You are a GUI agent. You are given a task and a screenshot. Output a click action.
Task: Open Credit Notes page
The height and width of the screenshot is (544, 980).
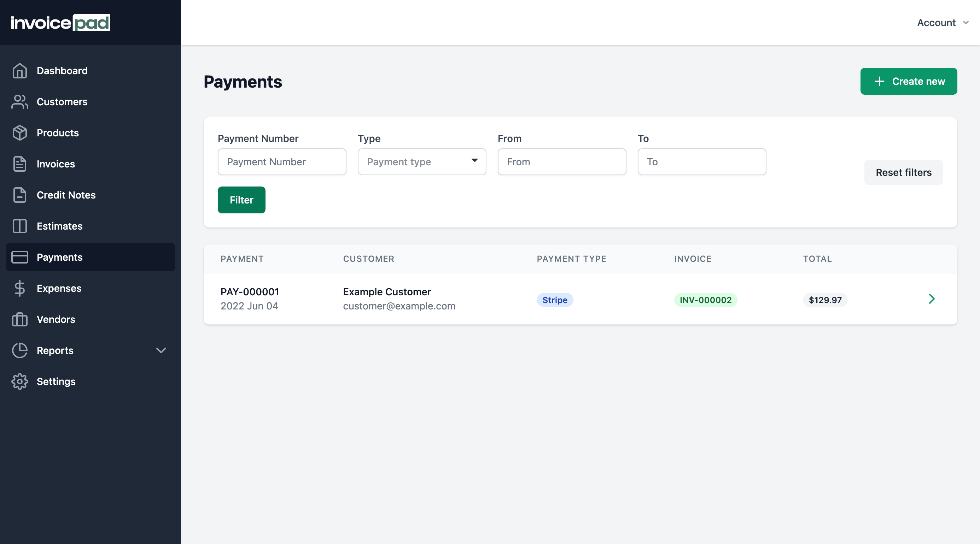pos(91,195)
